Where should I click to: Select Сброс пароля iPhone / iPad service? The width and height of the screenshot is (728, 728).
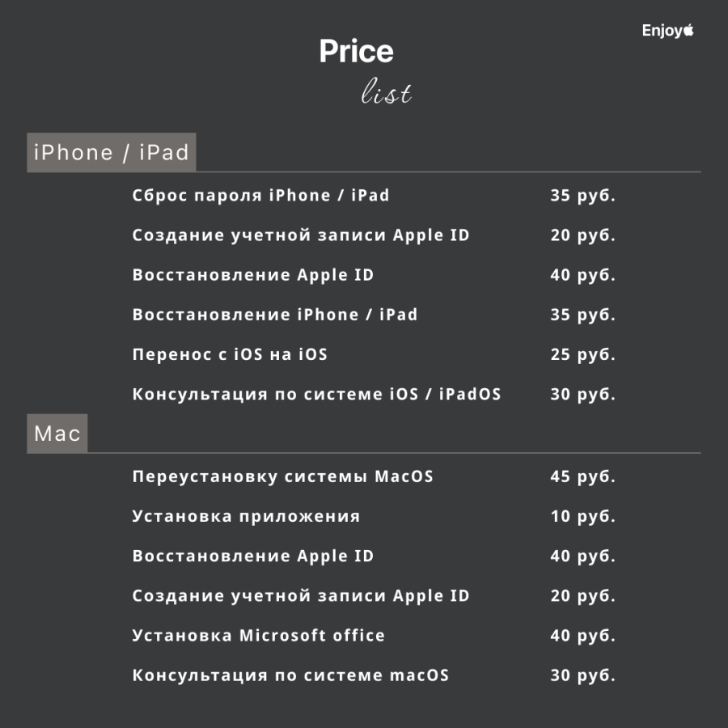[261, 196]
